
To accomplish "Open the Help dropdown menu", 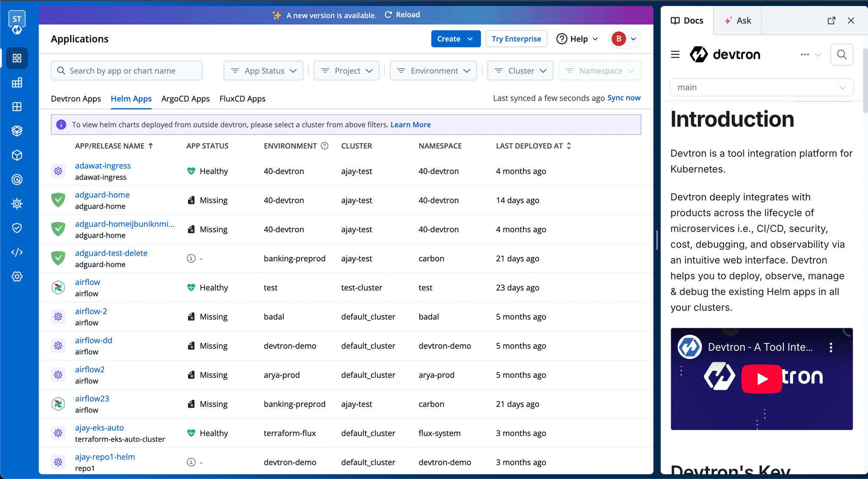I will 578,39.
